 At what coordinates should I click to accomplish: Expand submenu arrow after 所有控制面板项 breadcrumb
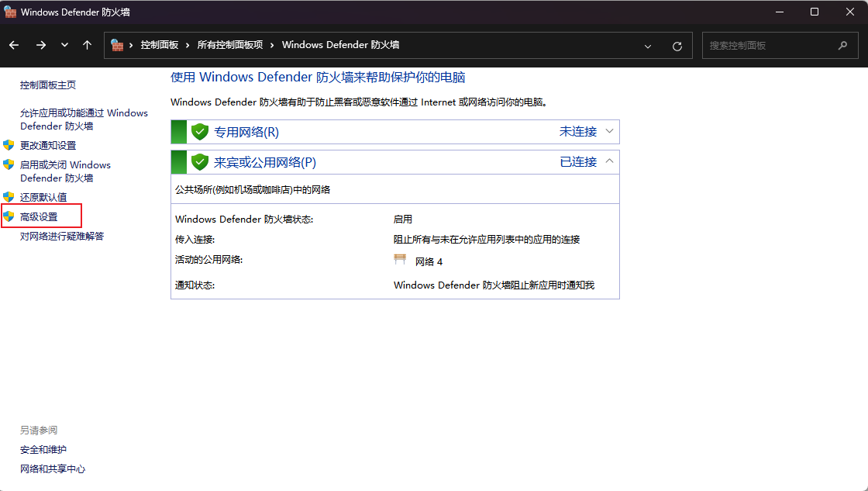pos(272,46)
